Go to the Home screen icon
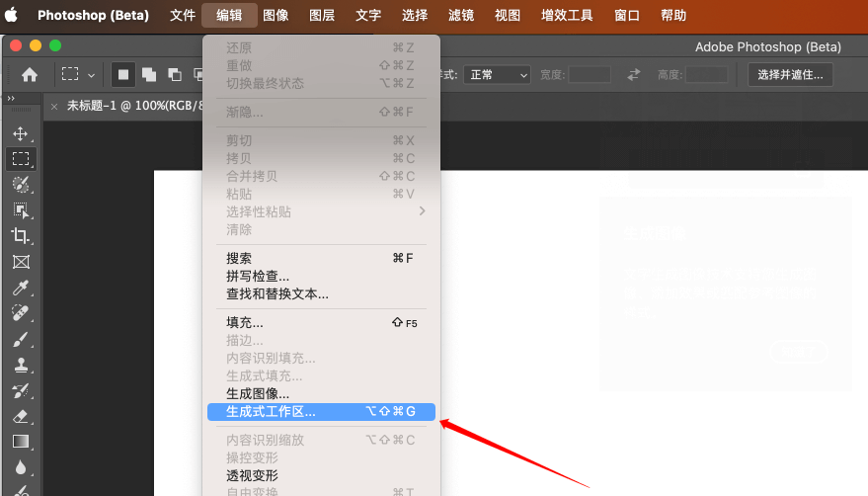Image resolution: width=868 pixels, height=496 pixels. point(30,75)
